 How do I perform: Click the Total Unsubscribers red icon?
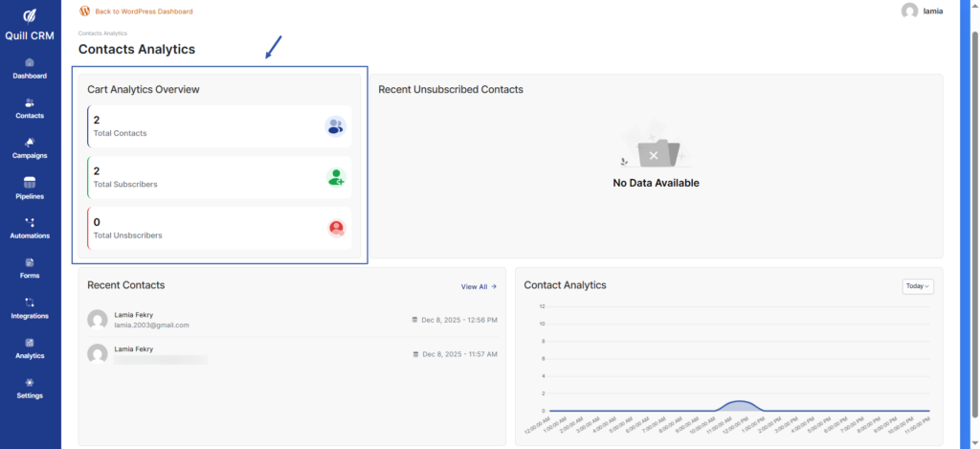tap(336, 228)
